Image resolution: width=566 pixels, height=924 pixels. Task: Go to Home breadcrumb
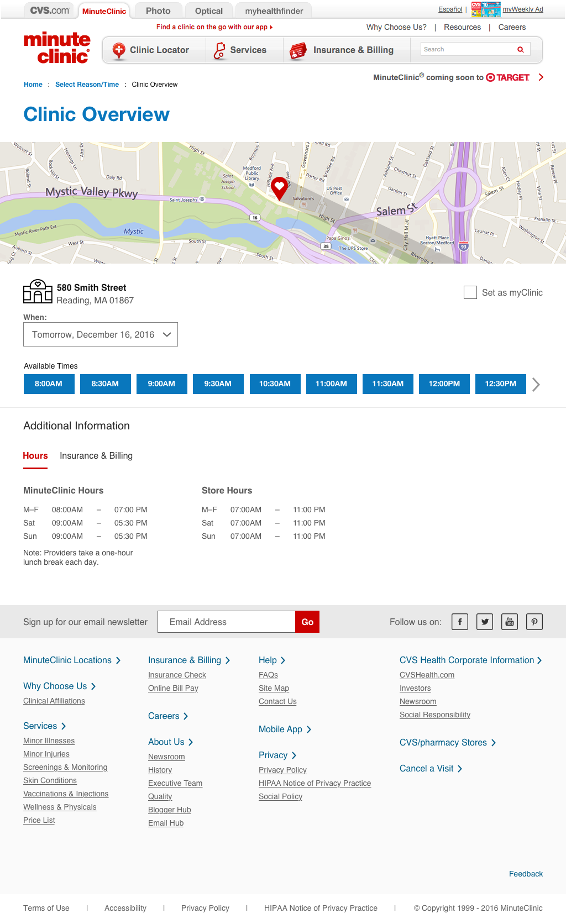[33, 85]
